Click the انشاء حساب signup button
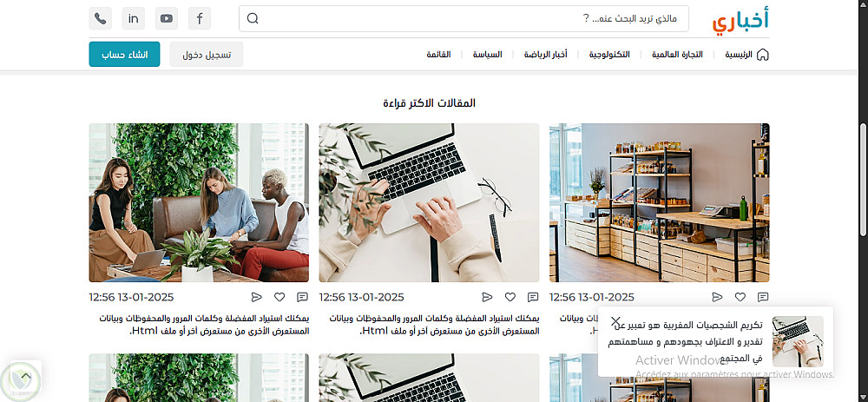The width and height of the screenshot is (868, 402). [124, 54]
